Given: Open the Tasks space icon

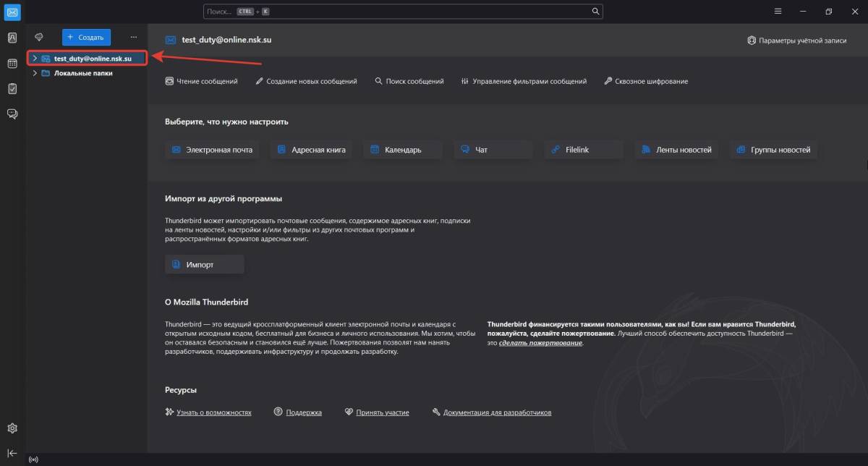Looking at the screenshot, I should pos(12,88).
